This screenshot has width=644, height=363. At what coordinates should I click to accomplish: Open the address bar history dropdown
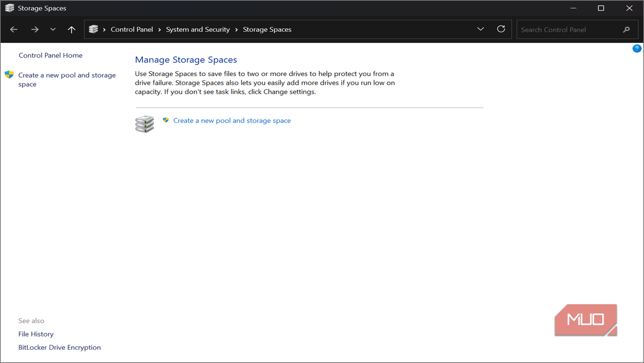pos(481,29)
